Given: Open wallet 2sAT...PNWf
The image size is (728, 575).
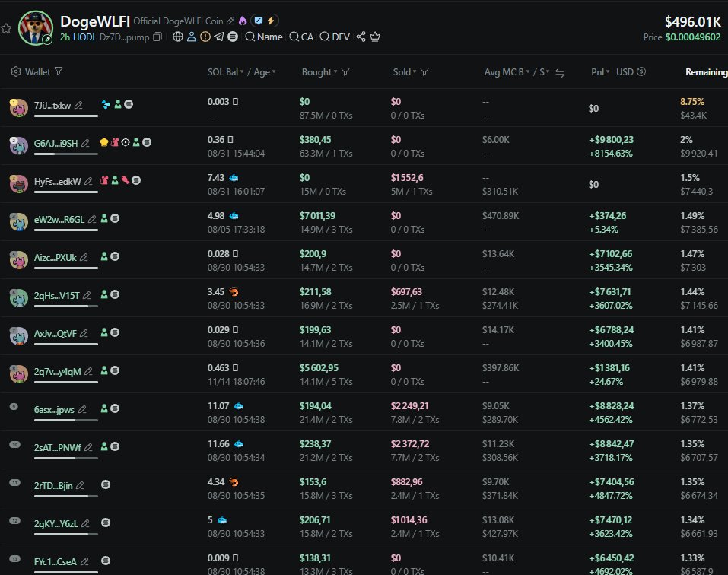Looking at the screenshot, I should click(x=58, y=448).
